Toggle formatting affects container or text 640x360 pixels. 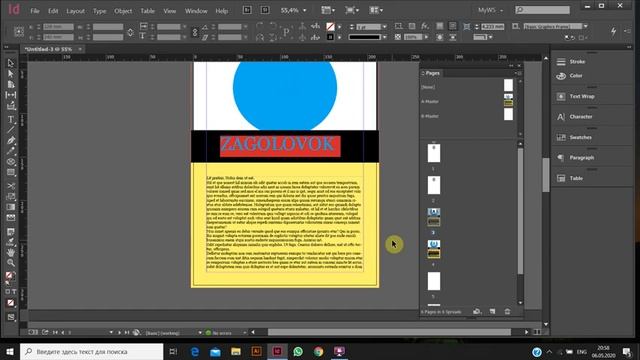[11, 292]
